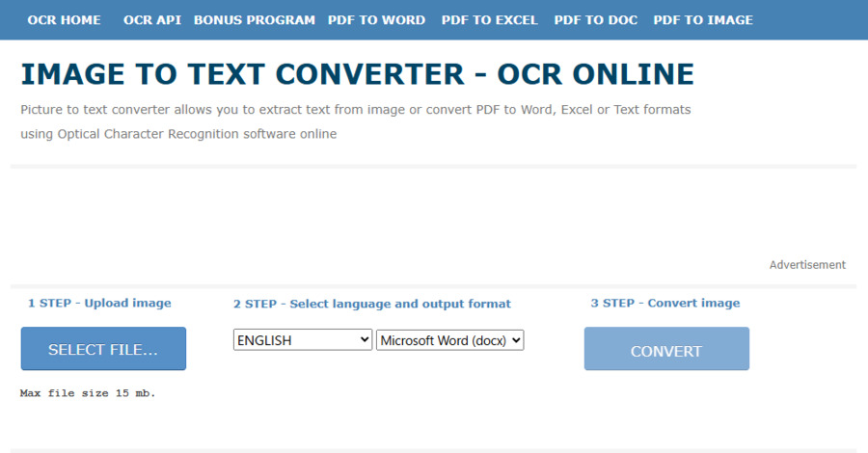Image resolution: width=868 pixels, height=453 pixels.
Task: Click the SELECT FILE... button
Action: [x=103, y=349]
